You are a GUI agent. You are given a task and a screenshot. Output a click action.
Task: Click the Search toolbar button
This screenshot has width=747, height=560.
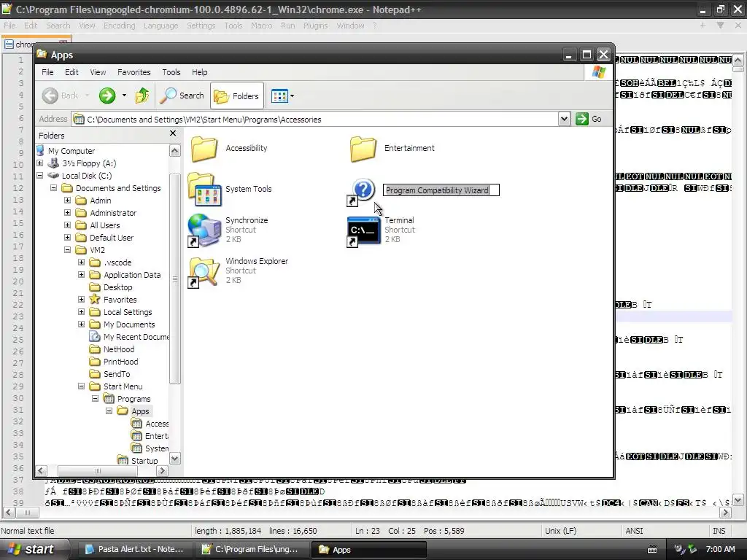click(182, 96)
